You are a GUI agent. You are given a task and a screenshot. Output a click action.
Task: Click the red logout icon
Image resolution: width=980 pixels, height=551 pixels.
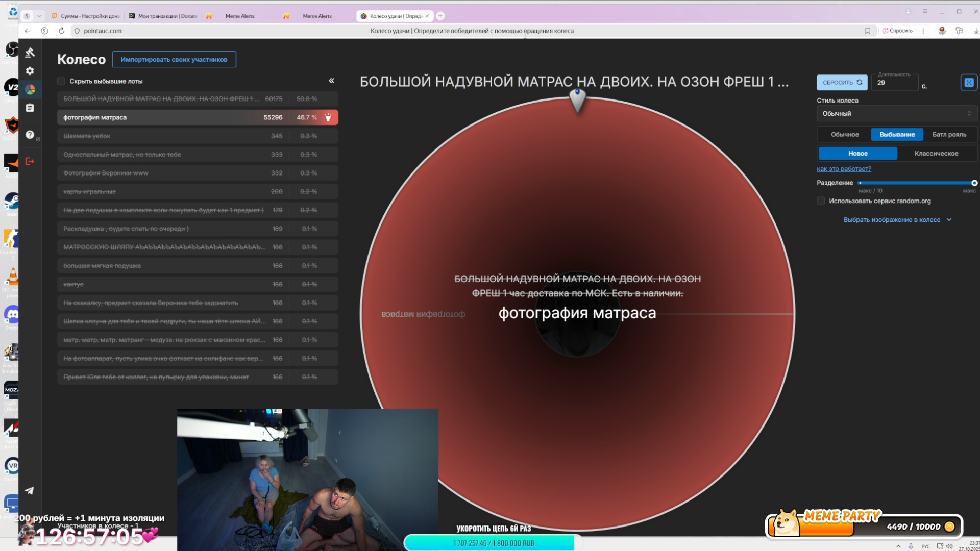30,161
